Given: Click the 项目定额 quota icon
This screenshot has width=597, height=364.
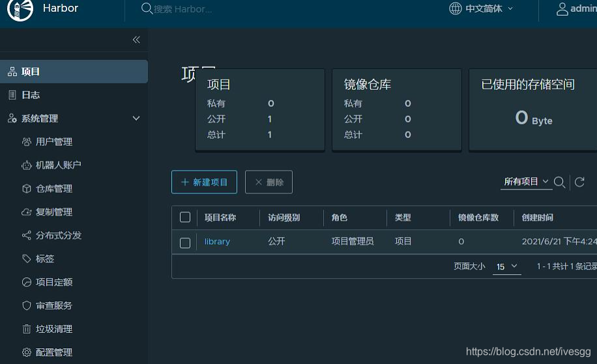Looking at the screenshot, I should coord(27,282).
